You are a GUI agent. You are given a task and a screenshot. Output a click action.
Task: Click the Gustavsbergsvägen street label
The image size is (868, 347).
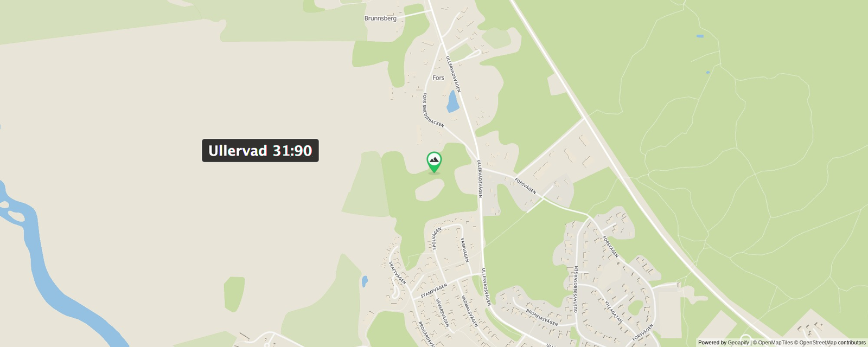click(576, 288)
